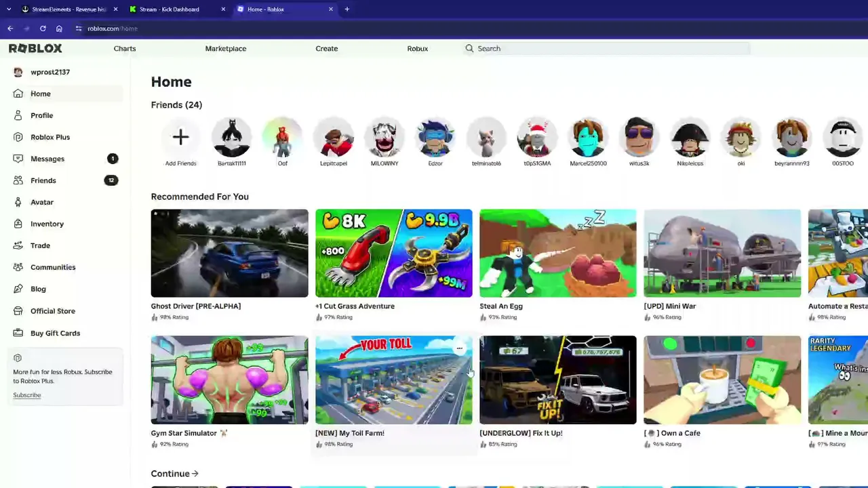Click the Subscribe link in the sidebar
The image size is (868, 488).
point(27,395)
